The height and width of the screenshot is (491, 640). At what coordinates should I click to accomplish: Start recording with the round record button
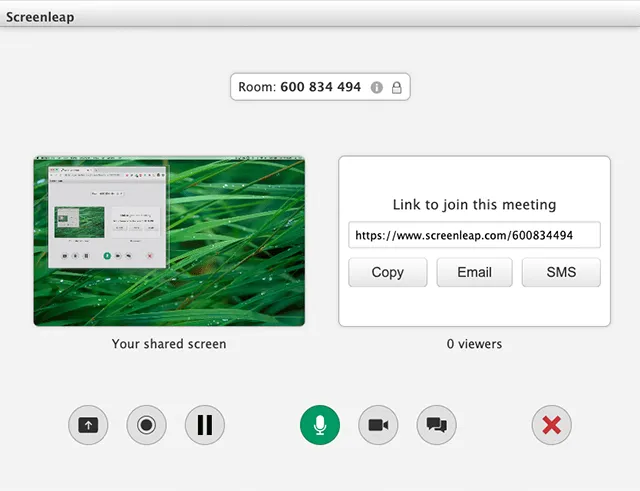point(147,425)
